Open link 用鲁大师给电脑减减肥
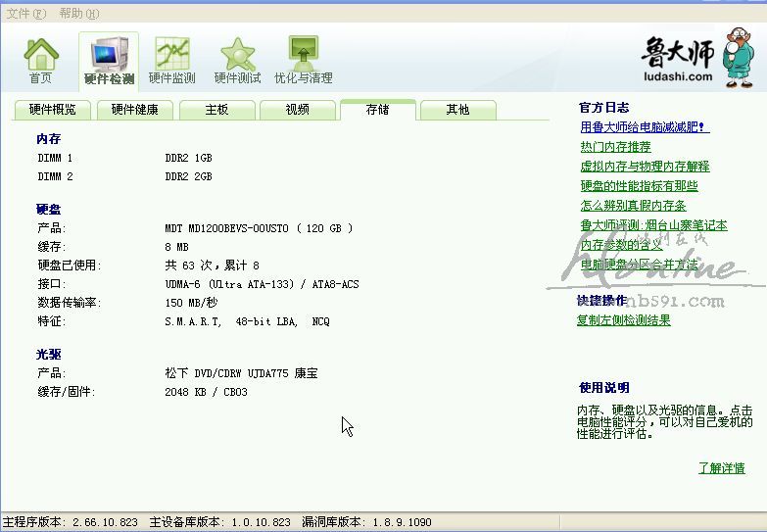This screenshot has height=532, width=767. point(644,127)
